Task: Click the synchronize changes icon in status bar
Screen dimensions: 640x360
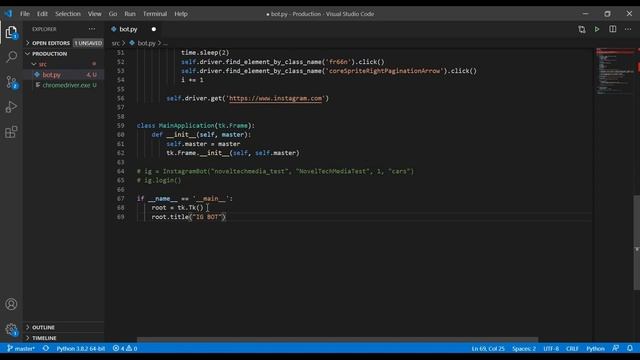Action: pos(46,348)
